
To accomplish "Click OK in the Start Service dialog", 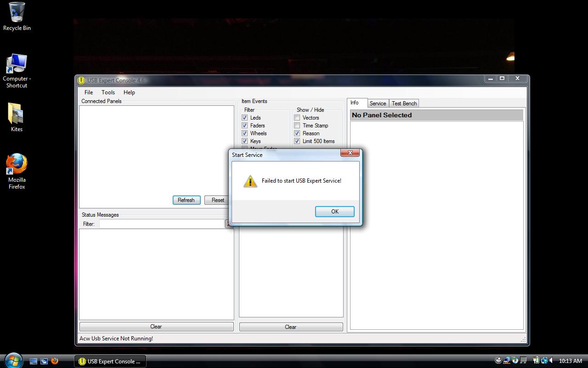I will [334, 212].
